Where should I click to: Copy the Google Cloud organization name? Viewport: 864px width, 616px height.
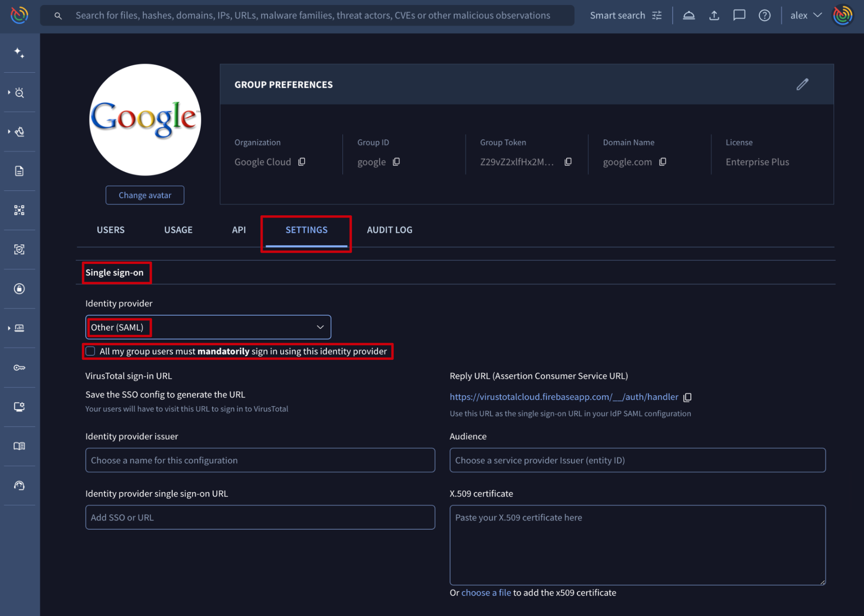coord(302,162)
